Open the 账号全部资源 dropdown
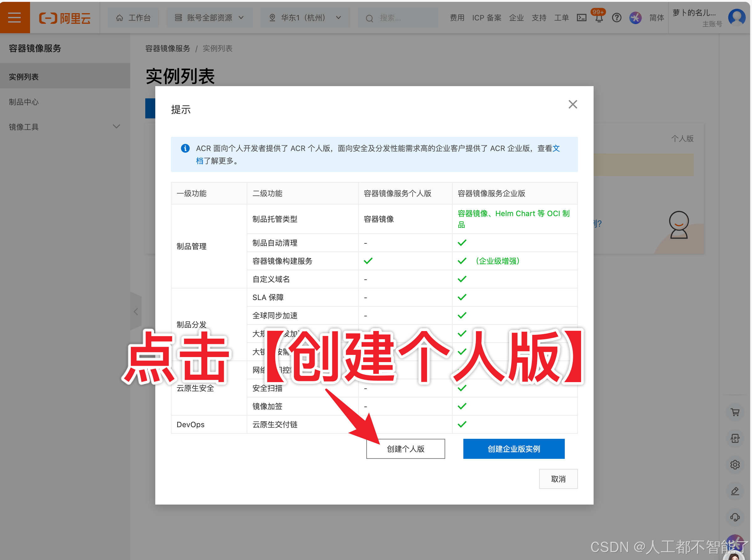752x560 pixels. coord(209,17)
